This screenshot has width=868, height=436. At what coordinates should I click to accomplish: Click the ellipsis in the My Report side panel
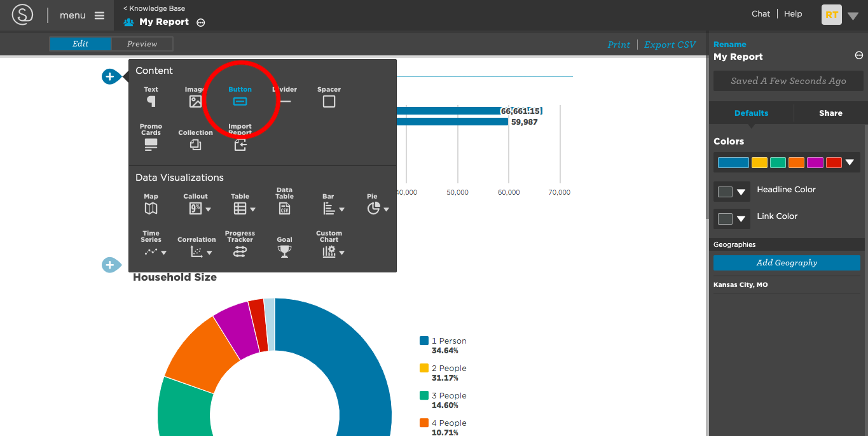click(859, 56)
